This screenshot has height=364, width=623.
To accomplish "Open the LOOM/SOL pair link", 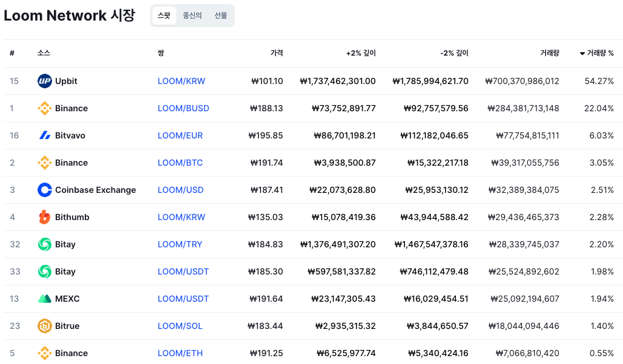I will 180,326.
